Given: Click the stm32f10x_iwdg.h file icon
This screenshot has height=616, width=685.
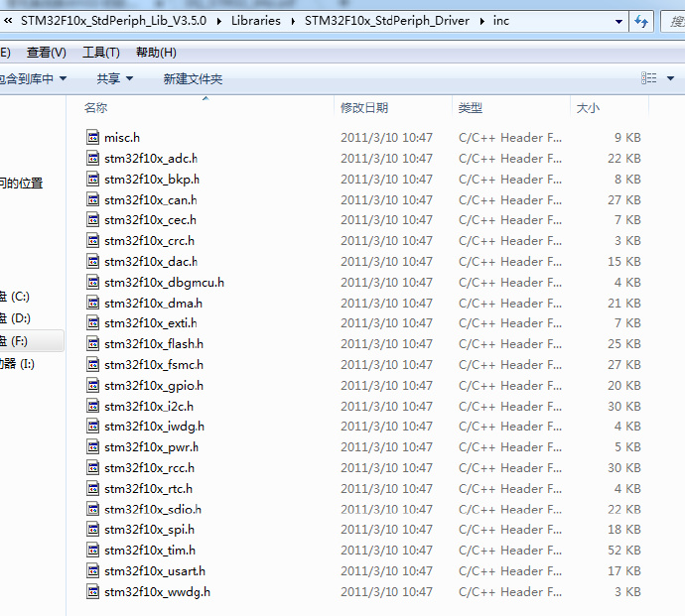Looking at the screenshot, I should tap(92, 426).
